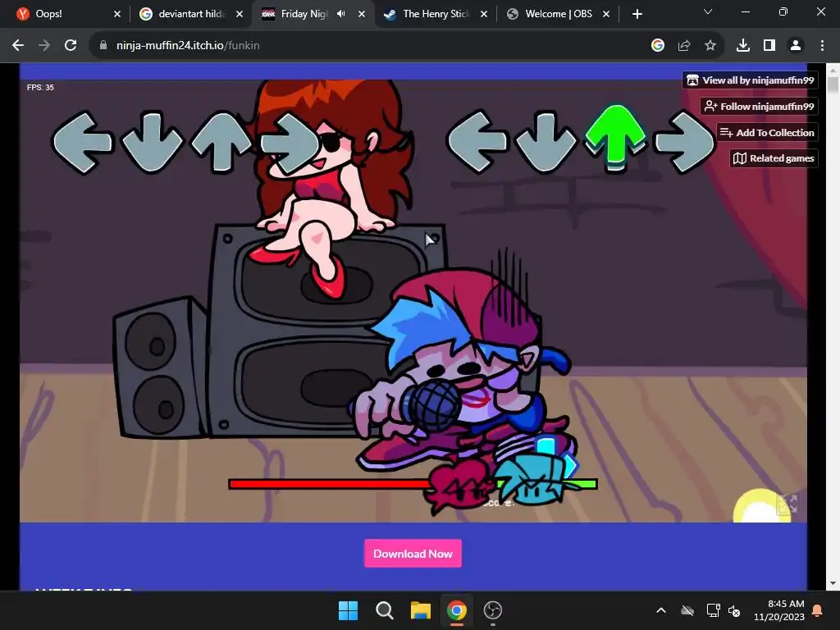Screen dimensions: 840x630
Task: Bookmark this page with the star
Action: (710, 46)
